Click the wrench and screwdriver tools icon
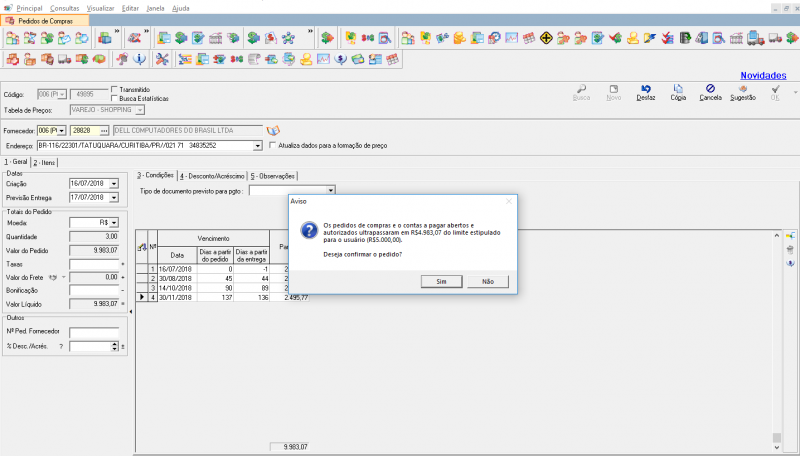 162,59
